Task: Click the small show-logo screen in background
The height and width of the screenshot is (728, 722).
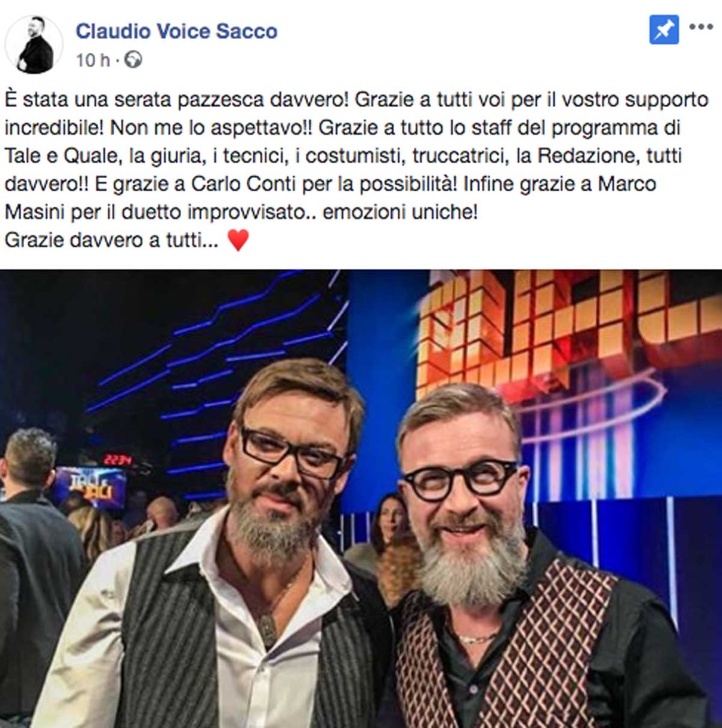Action: pyautogui.click(x=90, y=487)
